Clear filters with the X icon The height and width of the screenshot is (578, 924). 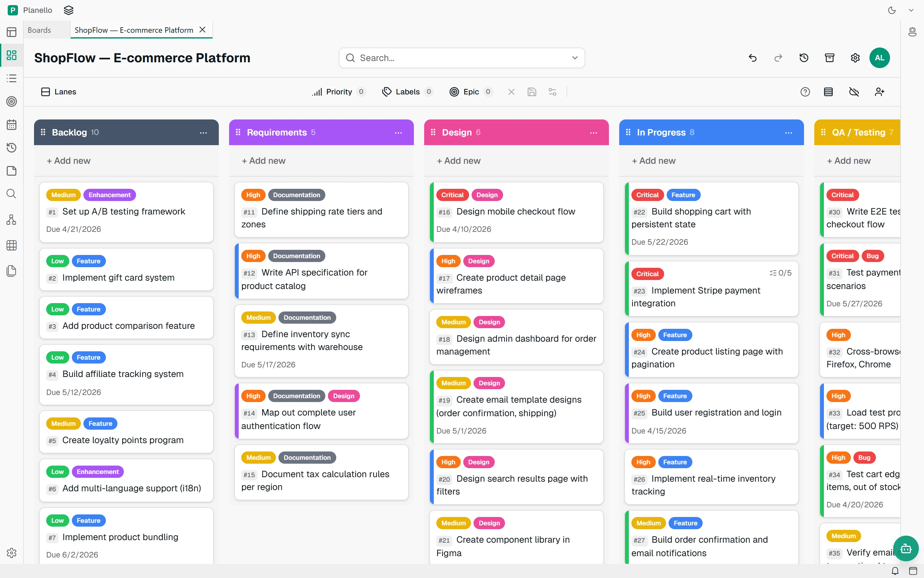(511, 92)
